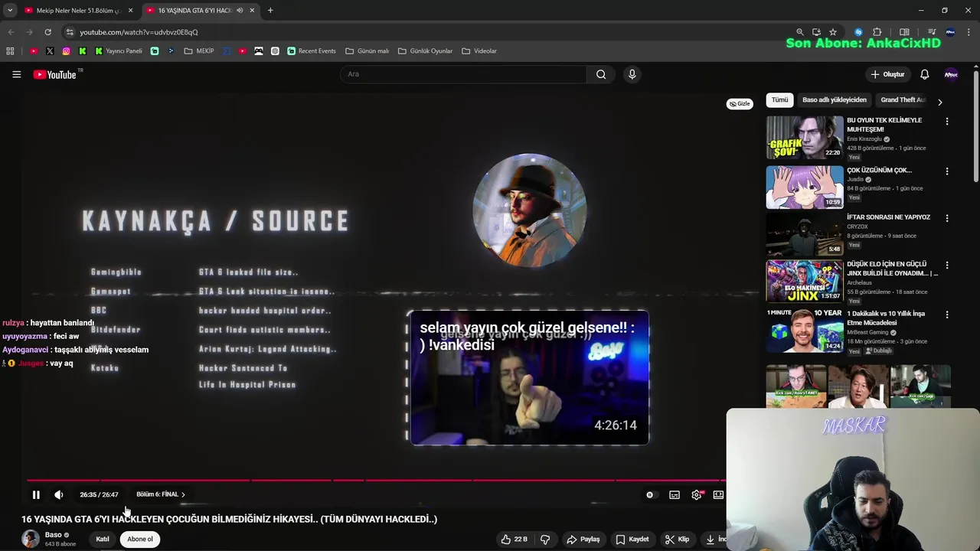Open İFTAR SONRASI NE YAPIYOZ thumbnail
The width and height of the screenshot is (980, 551).
805,233
